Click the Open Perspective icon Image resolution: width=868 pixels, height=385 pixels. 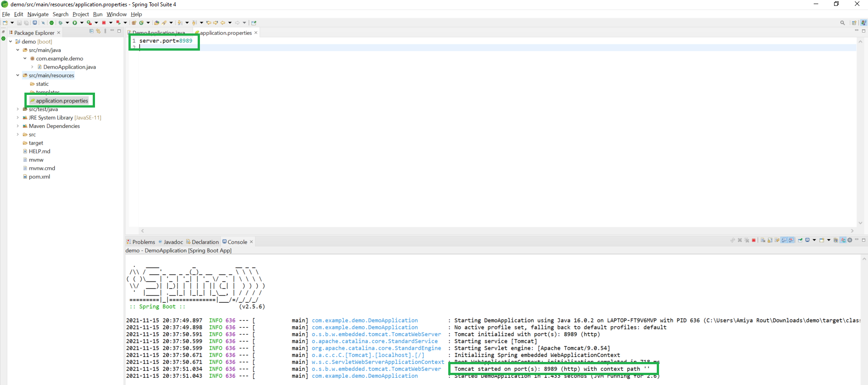(854, 23)
